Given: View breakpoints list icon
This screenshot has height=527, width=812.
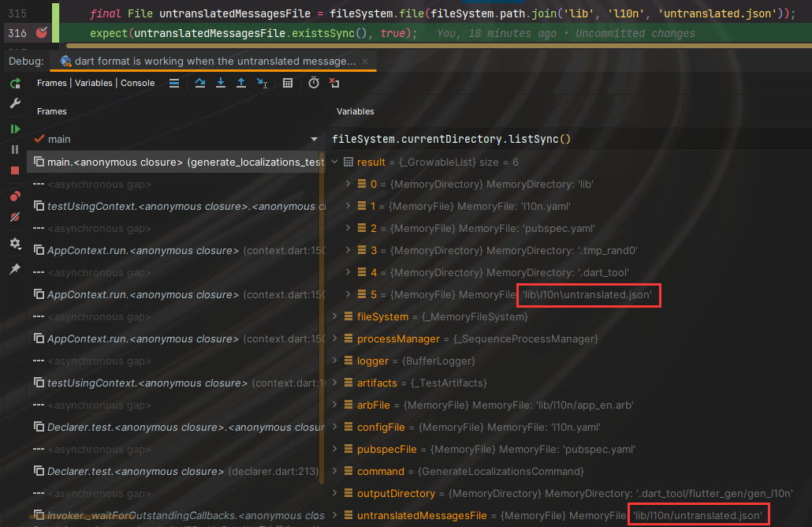Looking at the screenshot, I should (15, 196).
